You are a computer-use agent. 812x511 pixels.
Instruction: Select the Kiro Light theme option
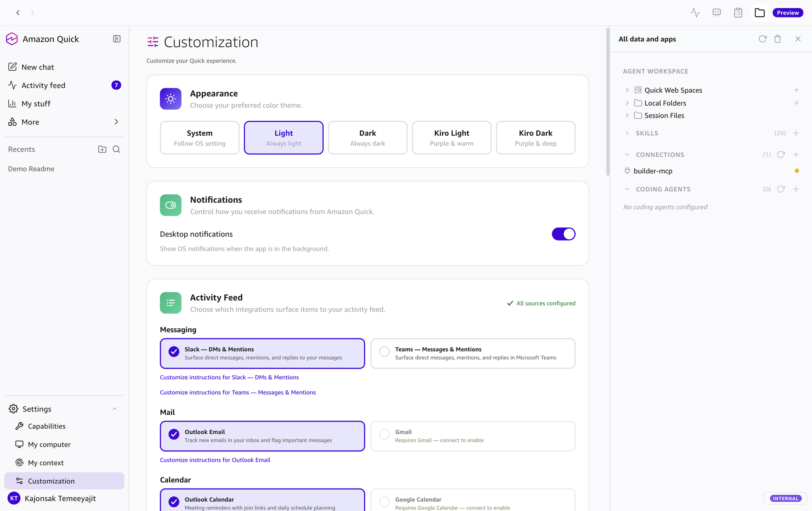coord(451,138)
